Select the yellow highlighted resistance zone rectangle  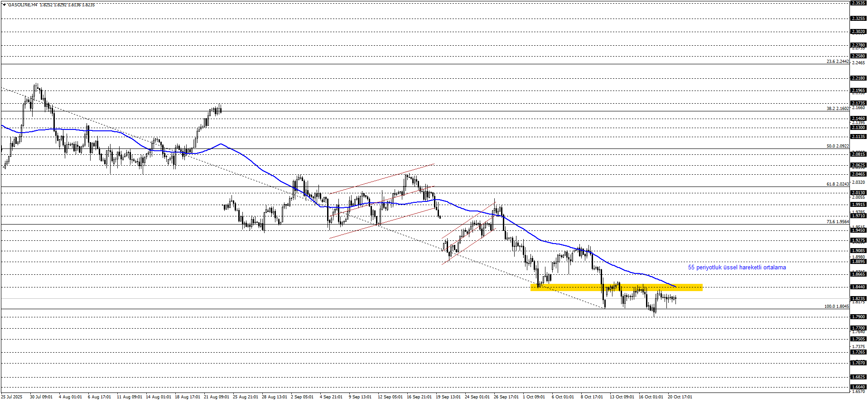coord(616,287)
